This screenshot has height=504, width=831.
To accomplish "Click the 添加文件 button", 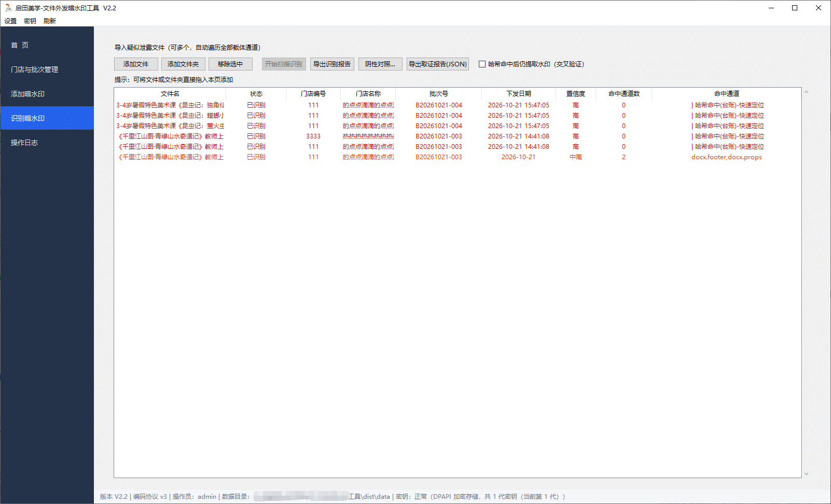I will tap(136, 64).
